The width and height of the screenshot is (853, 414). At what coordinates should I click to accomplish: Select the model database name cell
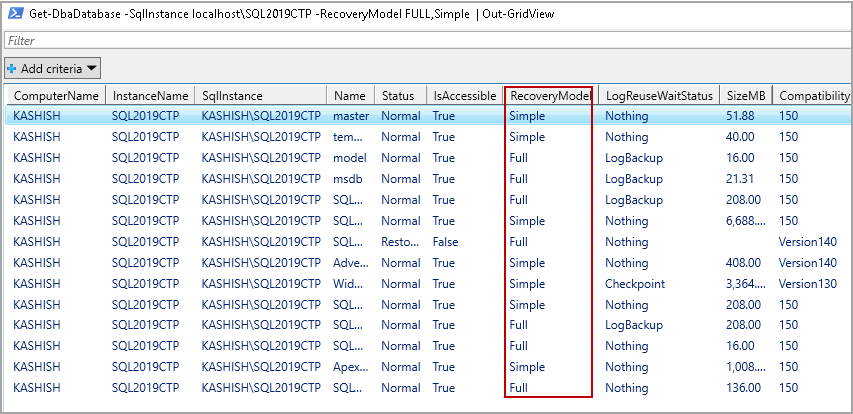click(350, 158)
